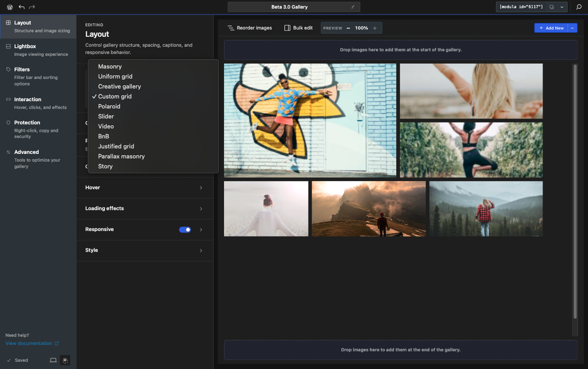Expand the Hover settings section
The width and height of the screenshot is (588, 369).
click(x=145, y=187)
